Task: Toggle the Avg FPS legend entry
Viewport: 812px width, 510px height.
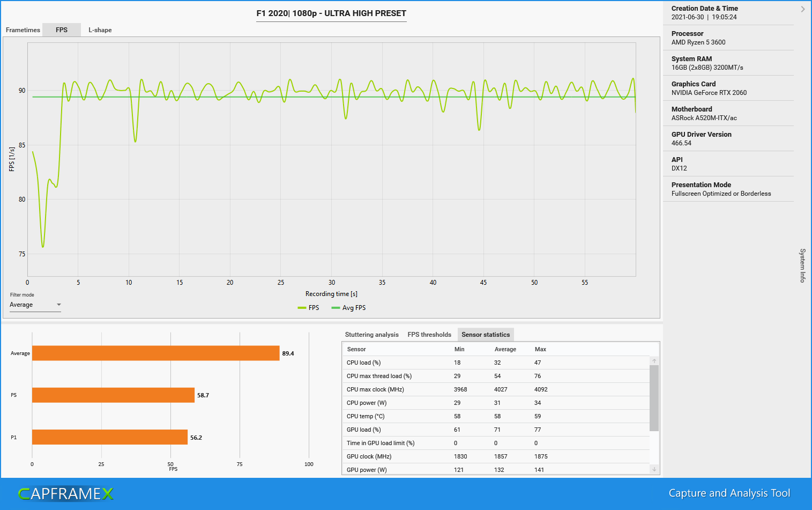Action: [348, 308]
